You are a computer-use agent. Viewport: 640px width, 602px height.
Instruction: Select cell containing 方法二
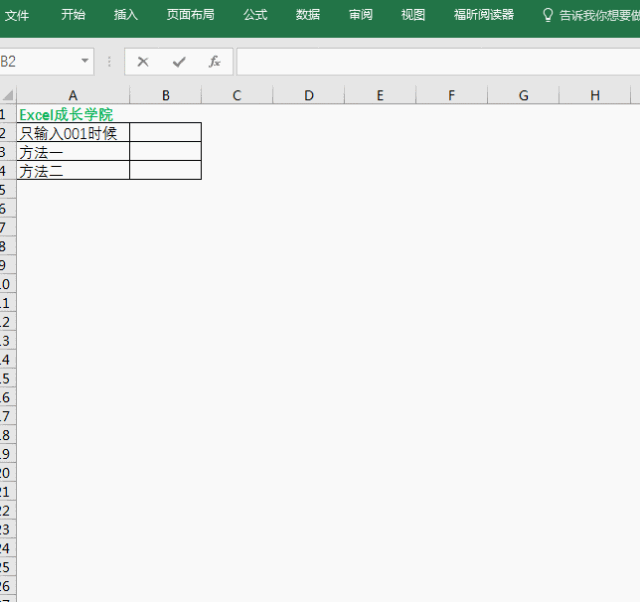pos(73,170)
